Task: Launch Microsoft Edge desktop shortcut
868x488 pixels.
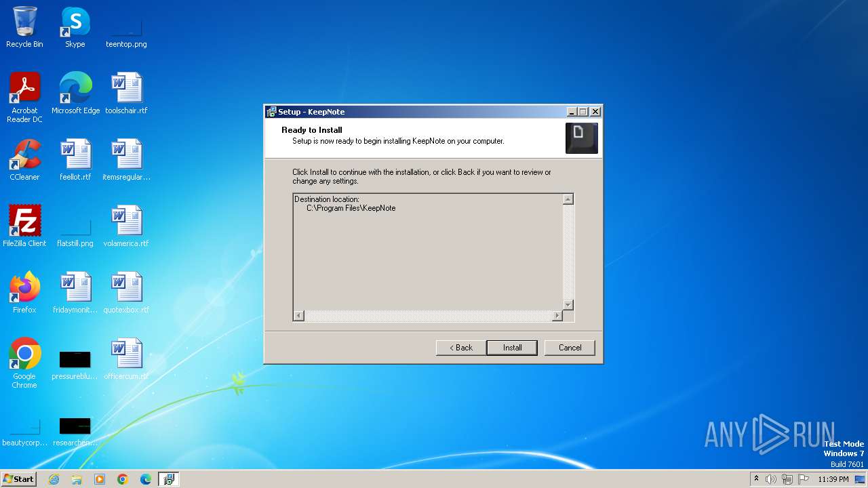Action: pos(75,93)
